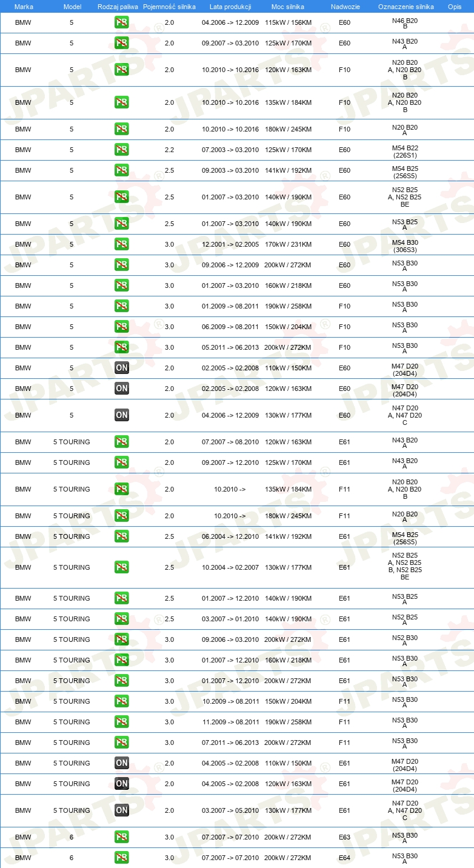Click petrol icon in the 09.2007 -> 03.2010 row
474x868 pixels.
(x=122, y=43)
